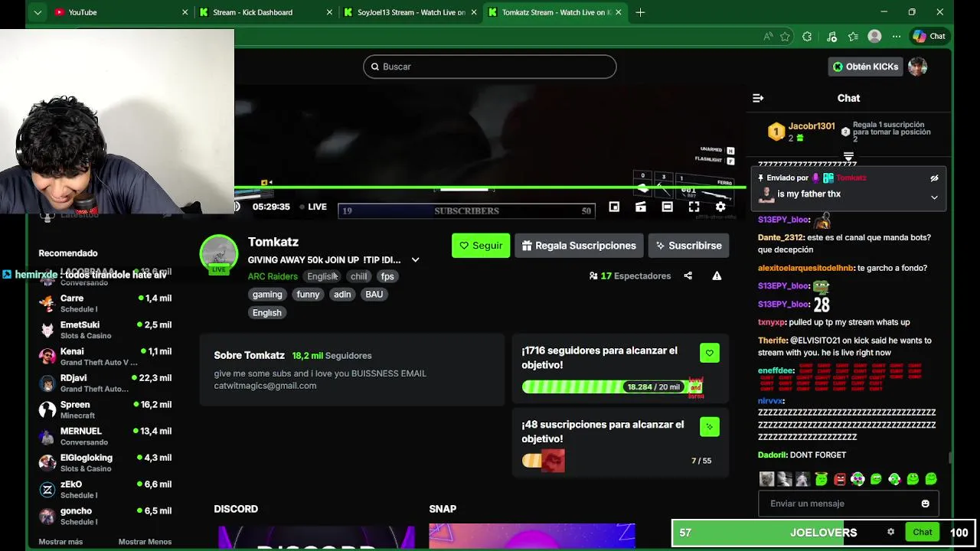This screenshot has height=551, width=980.
Task: Click Obtén KICKs button
Action: pyautogui.click(x=865, y=67)
